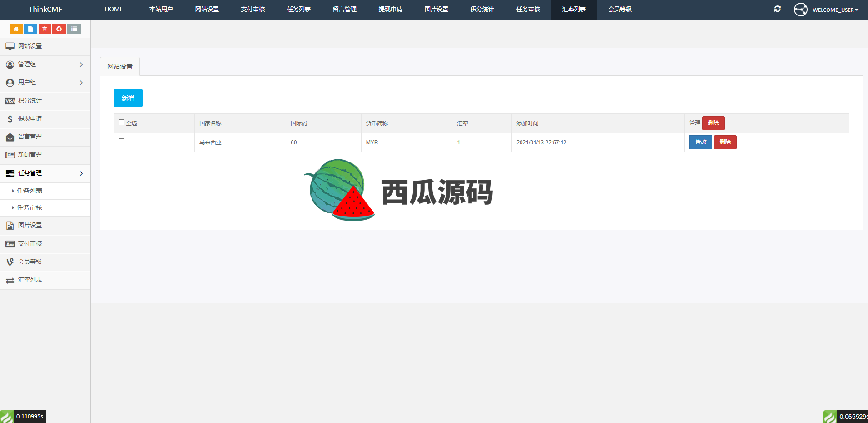Click the newspaper icon beside 新闻管理
The width and height of the screenshot is (868, 423).
coord(10,155)
